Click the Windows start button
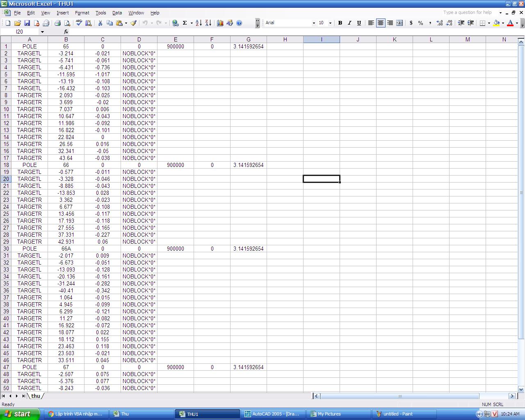 pyautogui.click(x=19, y=414)
